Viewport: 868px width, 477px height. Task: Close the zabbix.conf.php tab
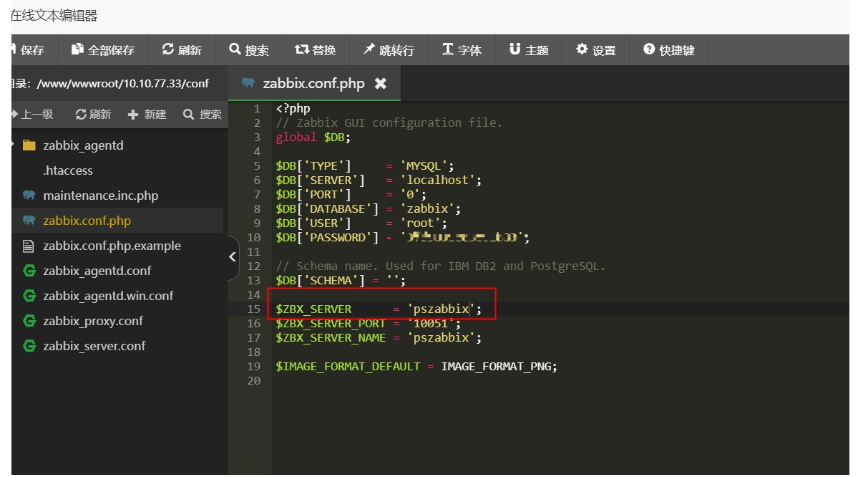coord(381,84)
